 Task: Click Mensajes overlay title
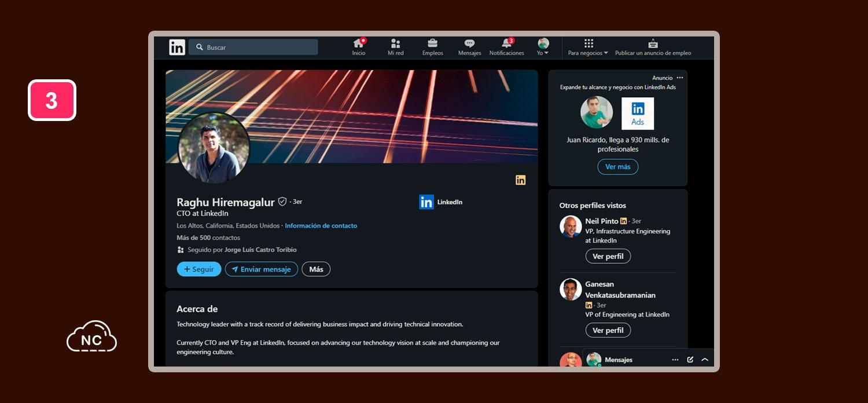tap(619, 360)
